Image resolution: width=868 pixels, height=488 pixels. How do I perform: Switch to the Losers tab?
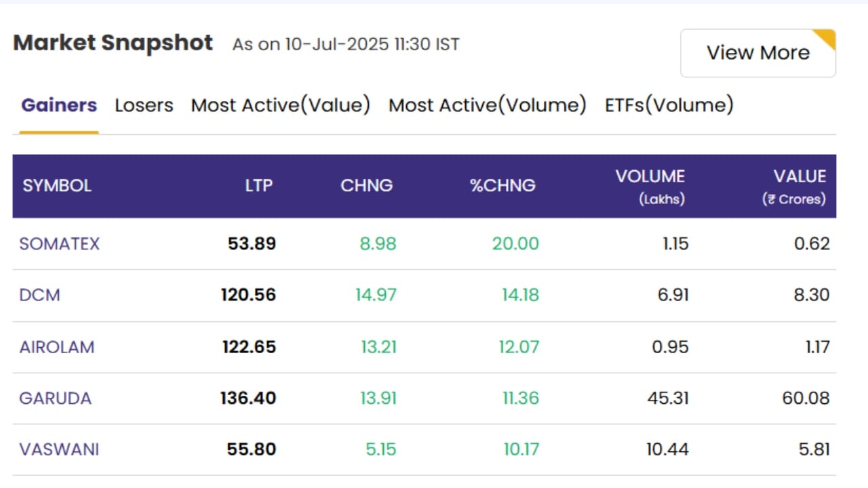[144, 106]
